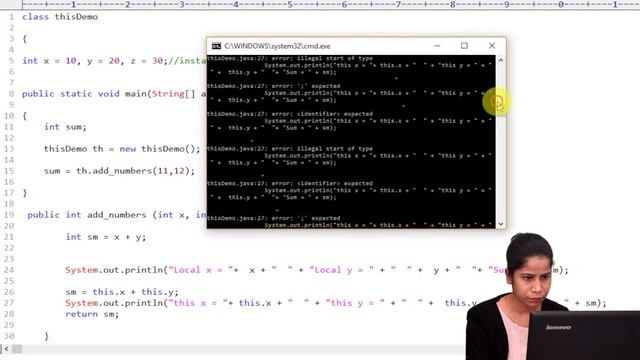Viewport: 640px width, 360px height.
Task: Click line number 30 in the gutter
Action: tap(9, 336)
